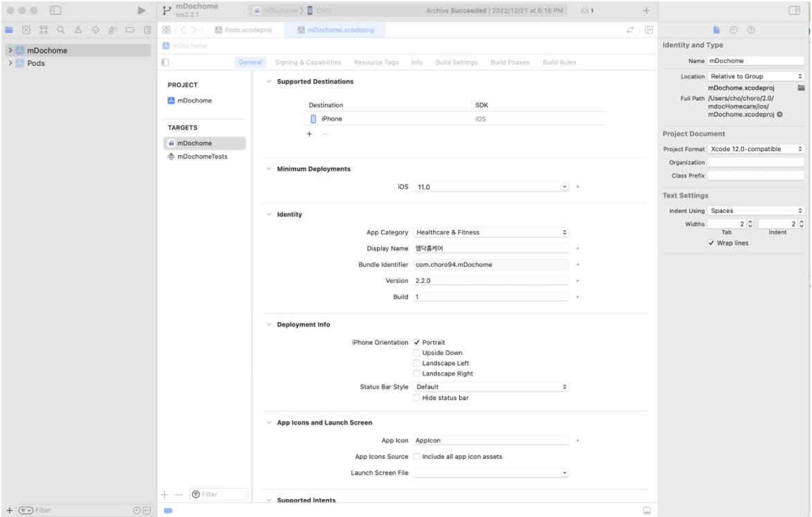Toggle the navigator sidebar panel
This screenshot has height=517, width=812.
point(55,10)
